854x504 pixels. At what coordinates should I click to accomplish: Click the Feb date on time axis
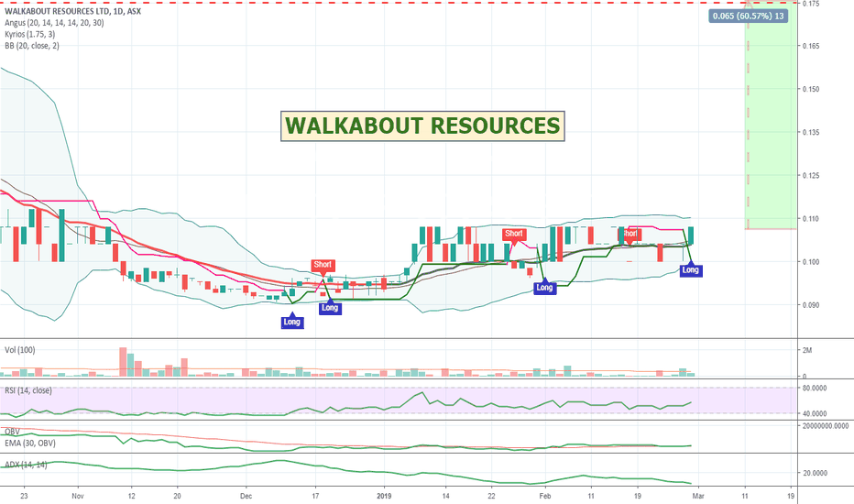click(544, 496)
